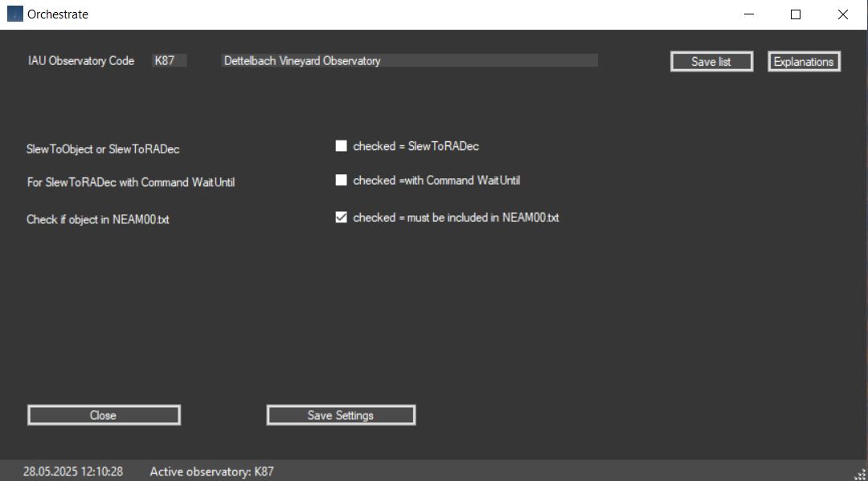Toggle the 'with Command WaitUntil' checkbox

point(342,181)
